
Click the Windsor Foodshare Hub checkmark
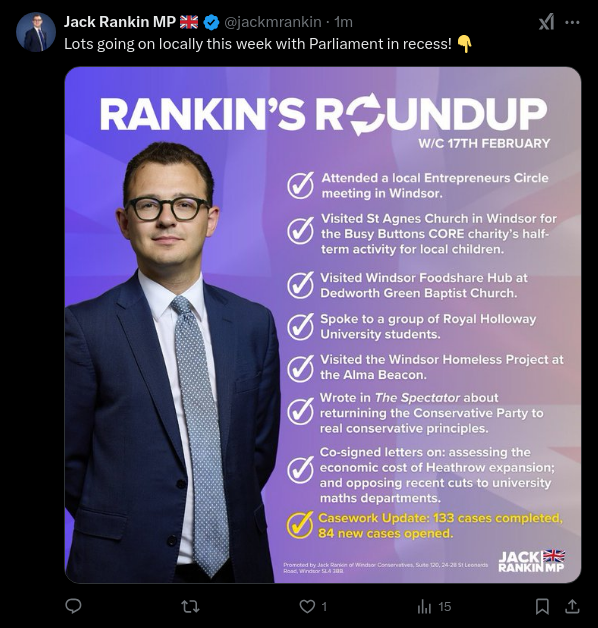coord(300,285)
